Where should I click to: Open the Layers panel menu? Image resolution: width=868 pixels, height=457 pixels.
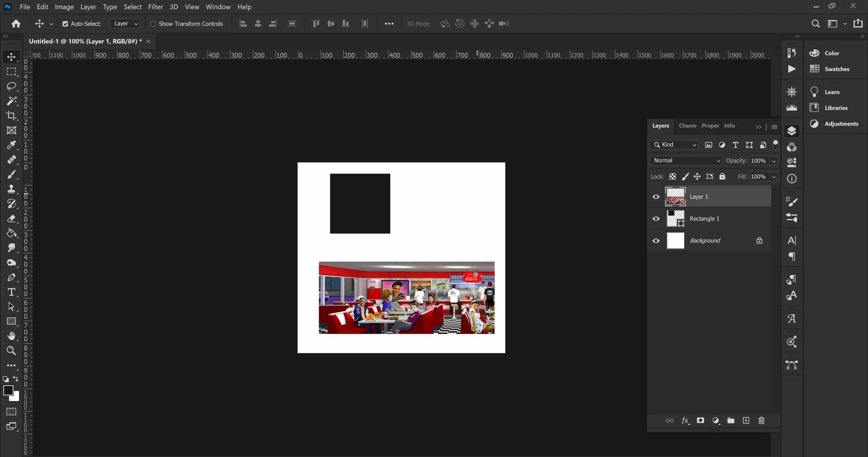click(x=774, y=127)
